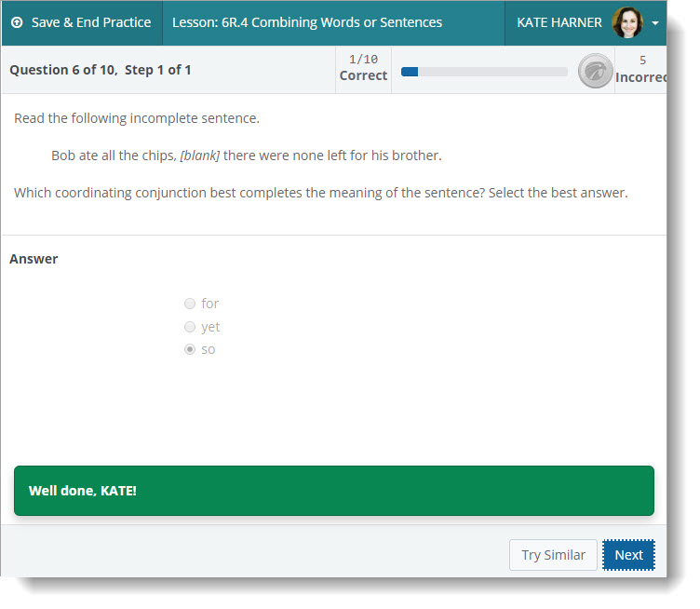Screen dimensions: 700x609
Task: Click Kate Harner's profile avatar
Action: [x=626, y=22]
